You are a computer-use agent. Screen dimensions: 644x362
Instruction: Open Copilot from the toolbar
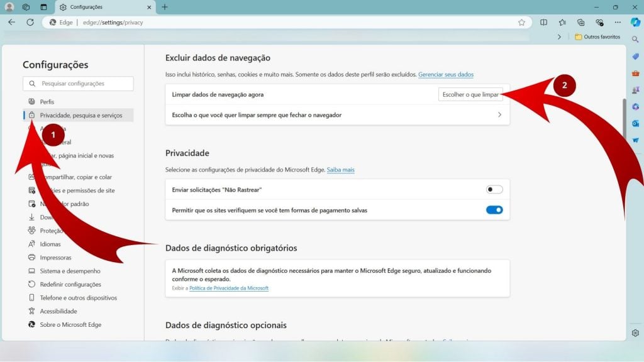click(634, 23)
